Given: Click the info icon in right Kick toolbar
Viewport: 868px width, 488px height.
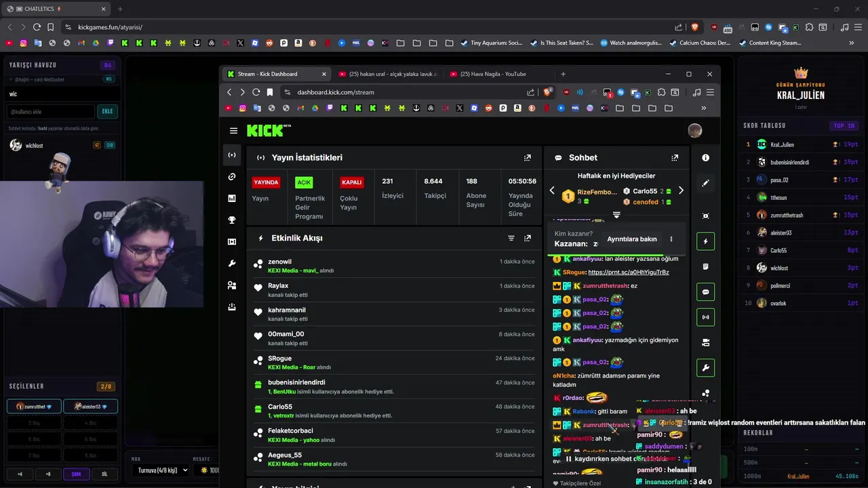Looking at the screenshot, I should click(706, 157).
